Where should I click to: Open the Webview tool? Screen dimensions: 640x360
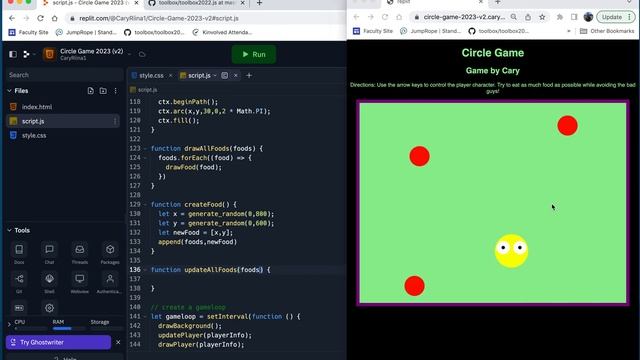point(80,282)
